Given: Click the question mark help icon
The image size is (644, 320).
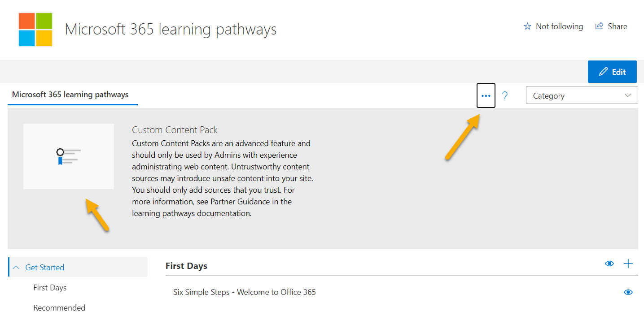Looking at the screenshot, I should point(505,95).
